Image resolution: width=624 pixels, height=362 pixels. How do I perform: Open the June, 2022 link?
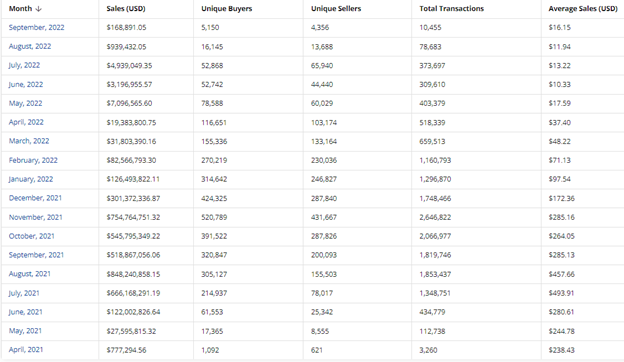tap(25, 84)
